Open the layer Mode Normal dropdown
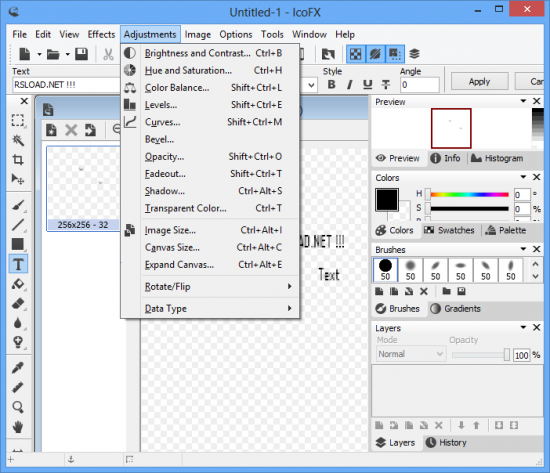 [x=411, y=354]
